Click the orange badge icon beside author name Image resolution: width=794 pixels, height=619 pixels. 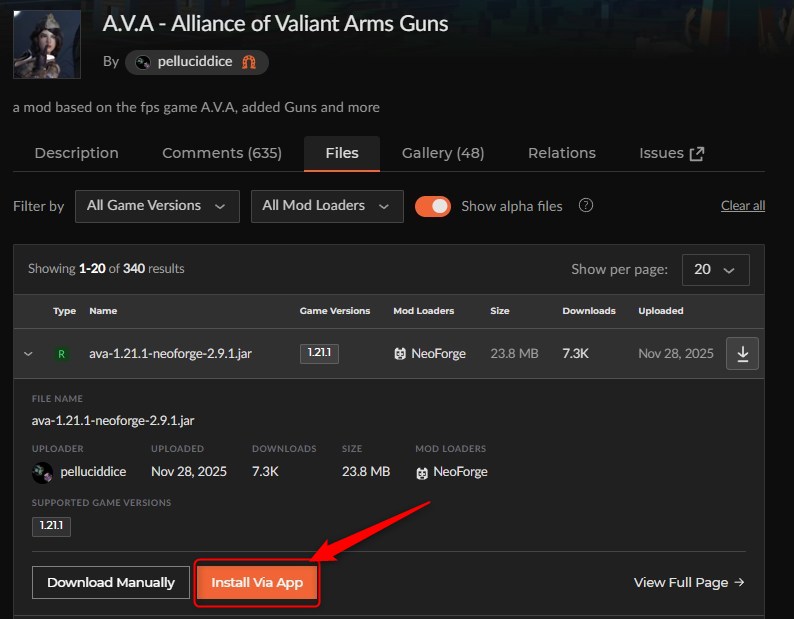pos(249,62)
